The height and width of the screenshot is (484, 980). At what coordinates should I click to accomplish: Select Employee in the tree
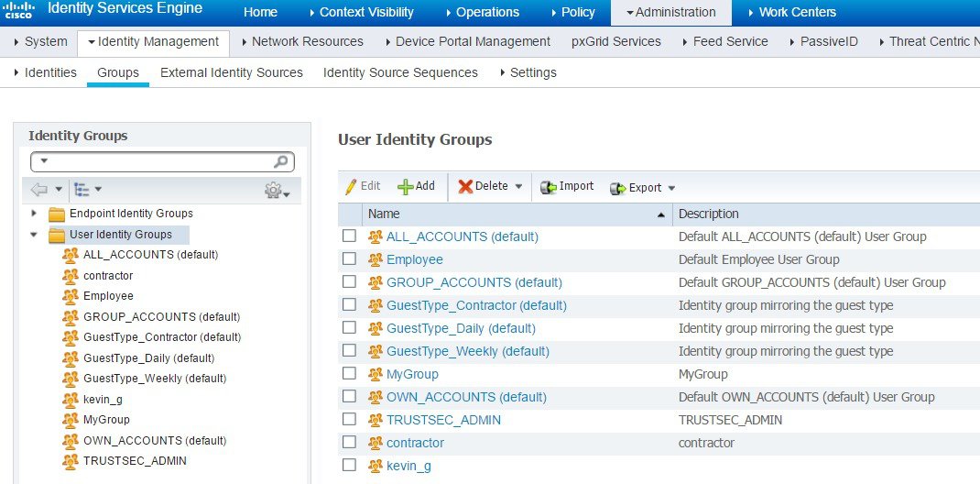[x=108, y=296]
